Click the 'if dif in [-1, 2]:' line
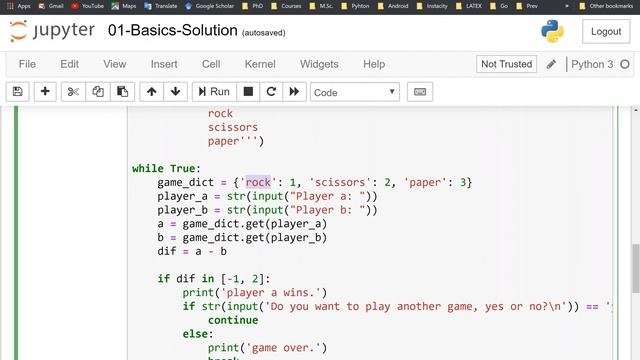 tap(214, 279)
